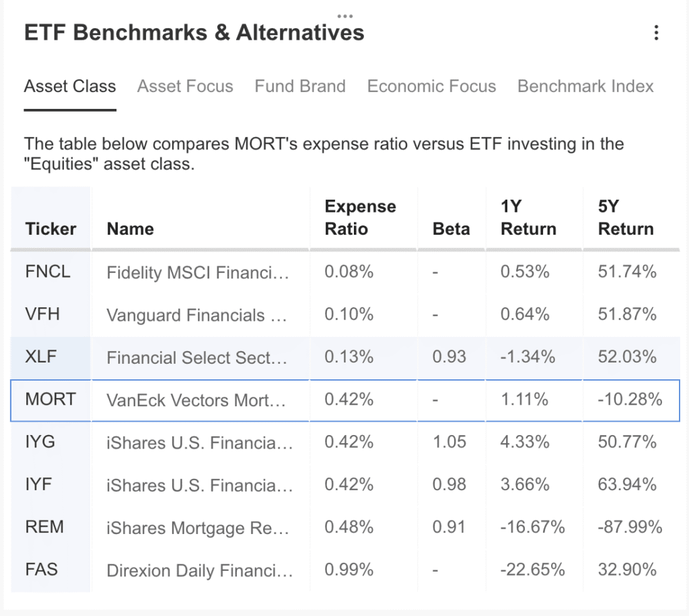Image resolution: width=689 pixels, height=616 pixels.
Task: Open the iShares Mortgage Real Estate name
Action: [x=198, y=528]
